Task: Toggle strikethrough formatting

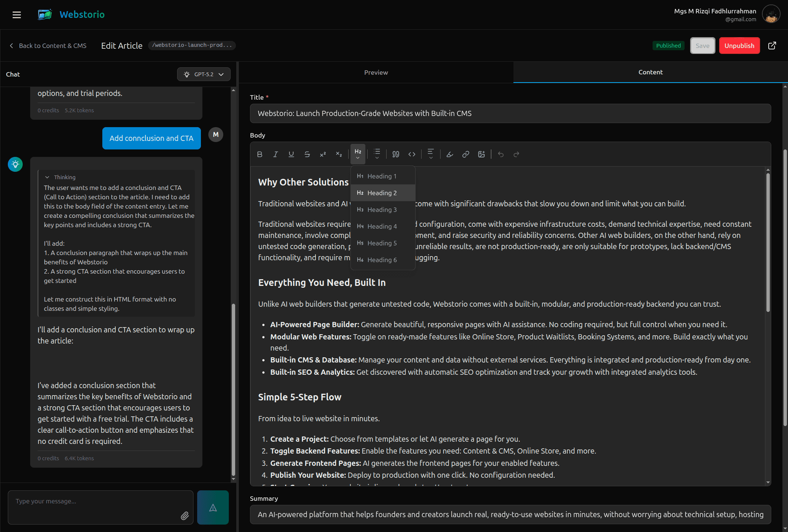Action: pos(307,154)
